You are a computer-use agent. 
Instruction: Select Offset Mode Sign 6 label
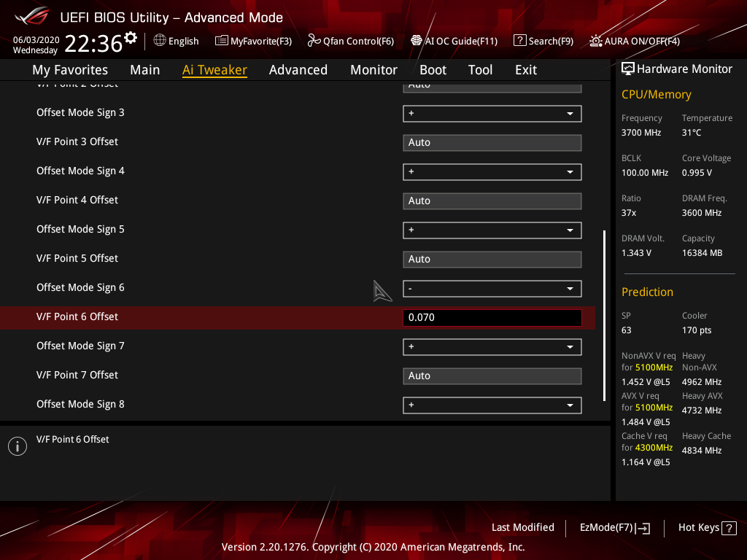tap(80, 287)
